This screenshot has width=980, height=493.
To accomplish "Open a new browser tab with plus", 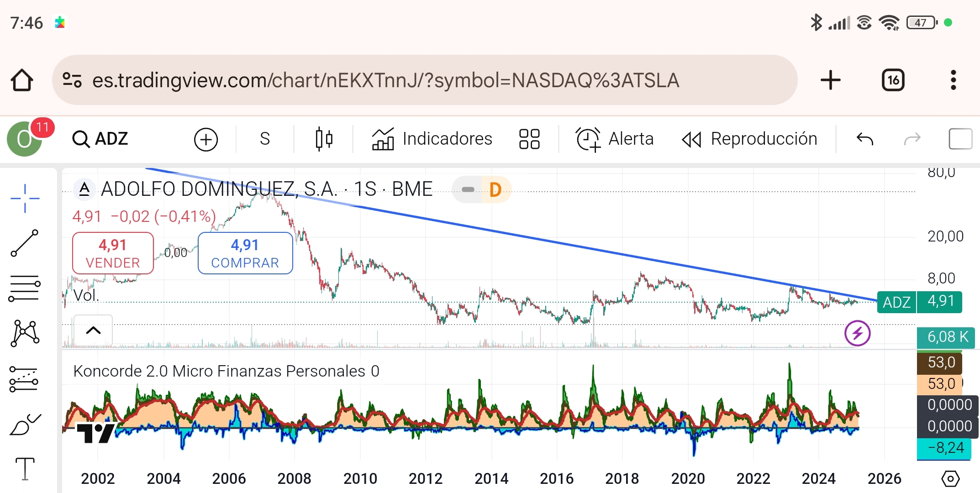I will click(830, 80).
